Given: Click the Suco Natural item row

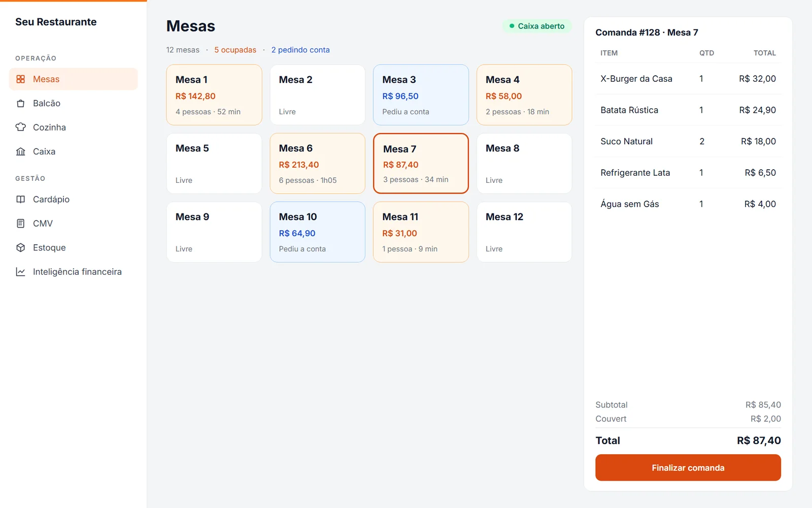Looking at the screenshot, I should (x=688, y=141).
